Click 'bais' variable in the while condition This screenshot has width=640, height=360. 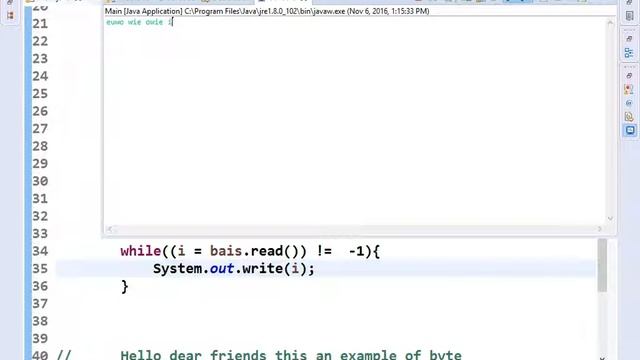[226, 251]
